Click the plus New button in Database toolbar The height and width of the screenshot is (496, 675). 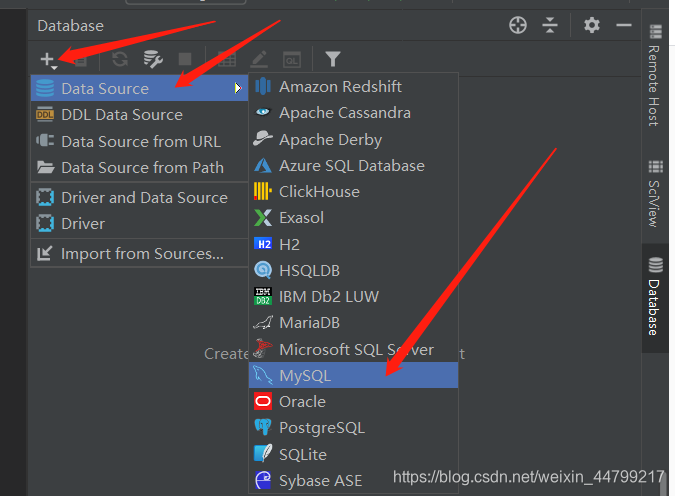click(x=48, y=60)
